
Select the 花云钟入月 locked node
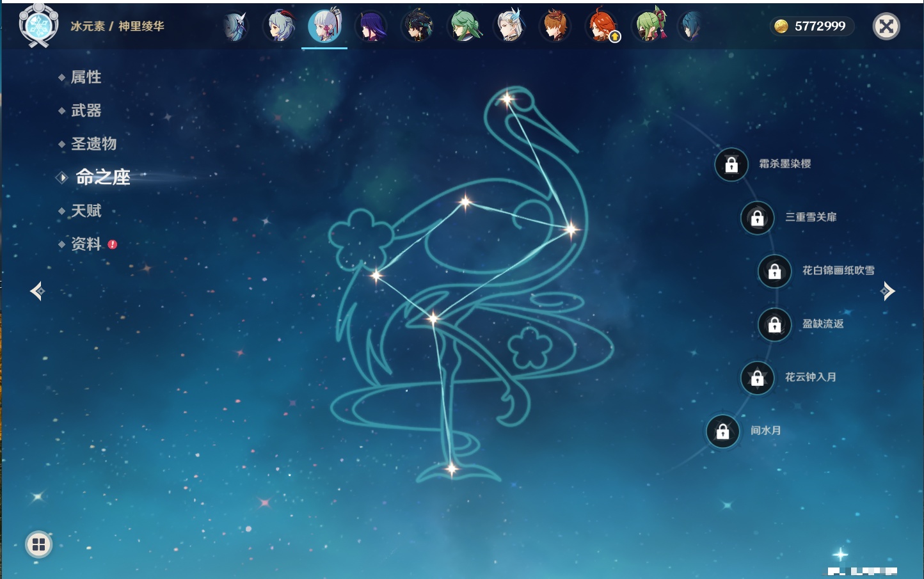click(757, 377)
